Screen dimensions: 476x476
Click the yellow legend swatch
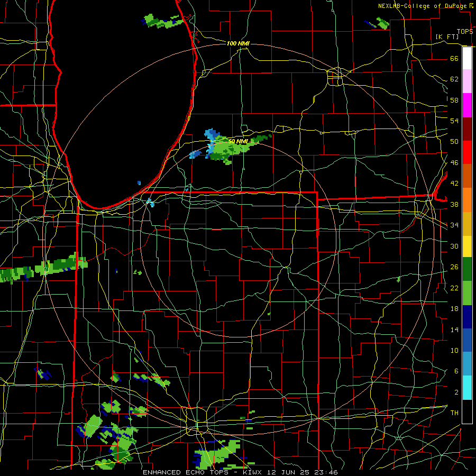467,246
